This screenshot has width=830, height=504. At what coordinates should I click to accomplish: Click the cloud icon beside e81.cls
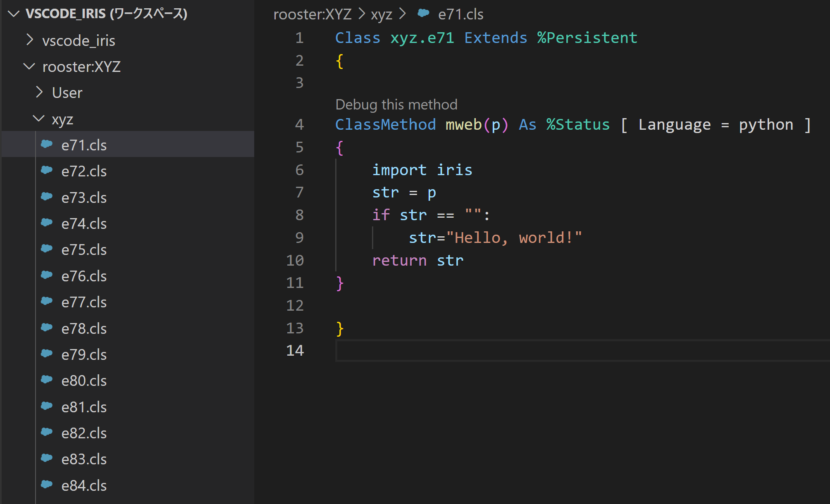pos(47,406)
